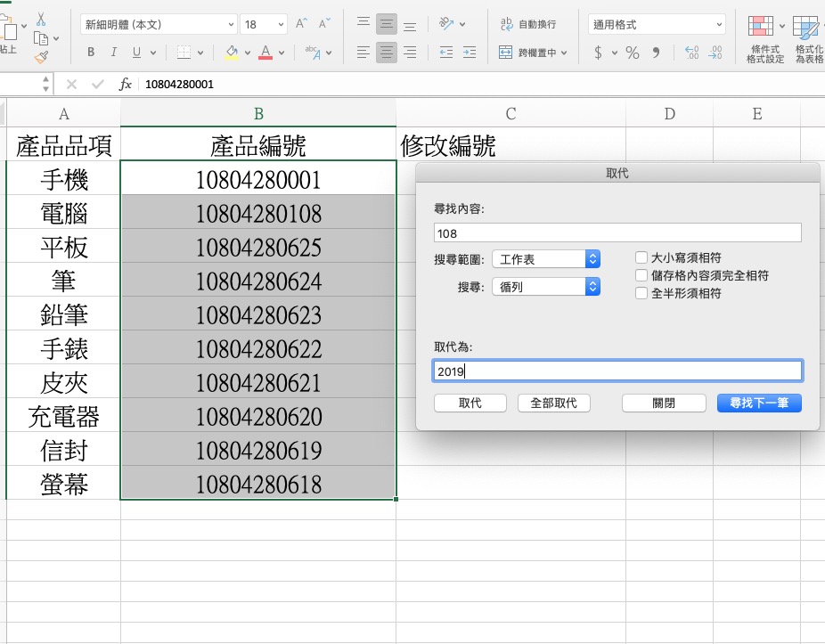Click the increase font size icon
This screenshot has height=644, width=825.
pyautogui.click(x=302, y=24)
